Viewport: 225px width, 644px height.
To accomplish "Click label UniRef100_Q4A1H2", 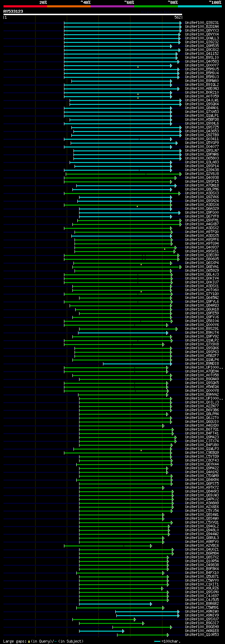I will click(x=202, y=472).
